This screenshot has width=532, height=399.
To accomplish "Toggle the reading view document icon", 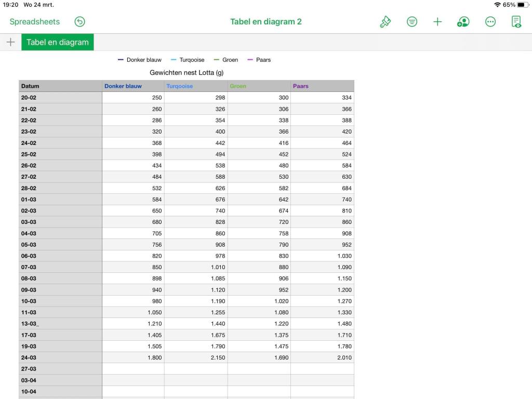I will [x=516, y=21].
